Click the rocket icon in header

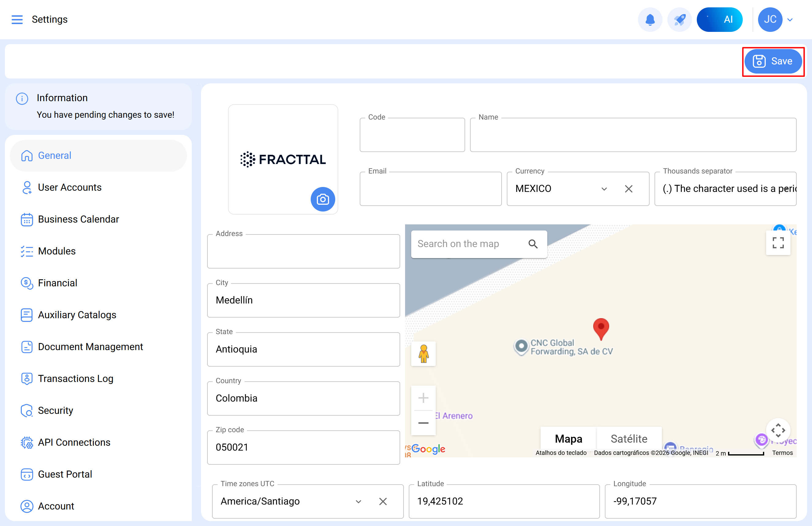pos(679,19)
